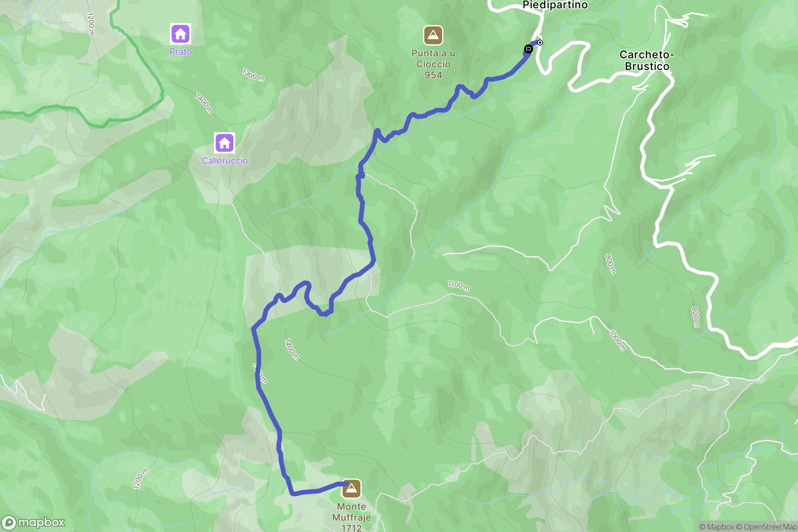
Task: Click the Monte Muffraje 1712 label
Action: coord(351,517)
